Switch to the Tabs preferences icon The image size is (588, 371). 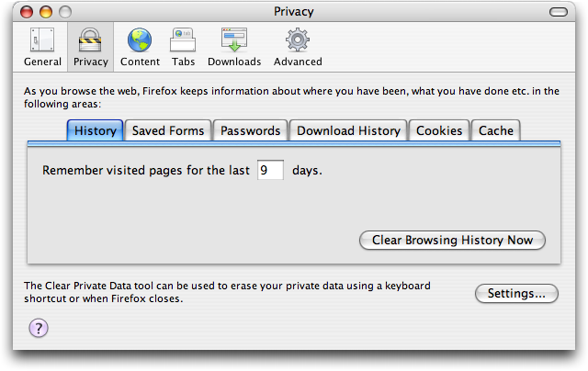point(183,39)
